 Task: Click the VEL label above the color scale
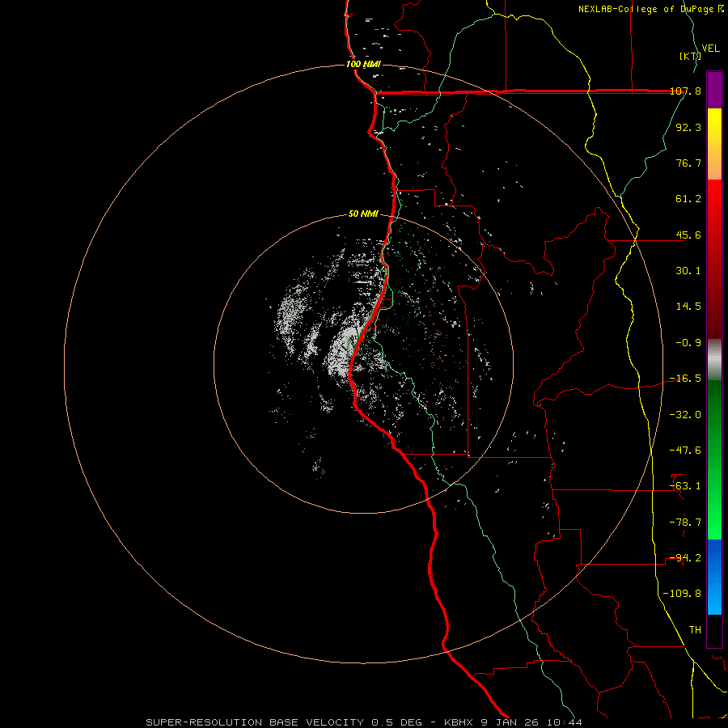pyautogui.click(x=711, y=49)
